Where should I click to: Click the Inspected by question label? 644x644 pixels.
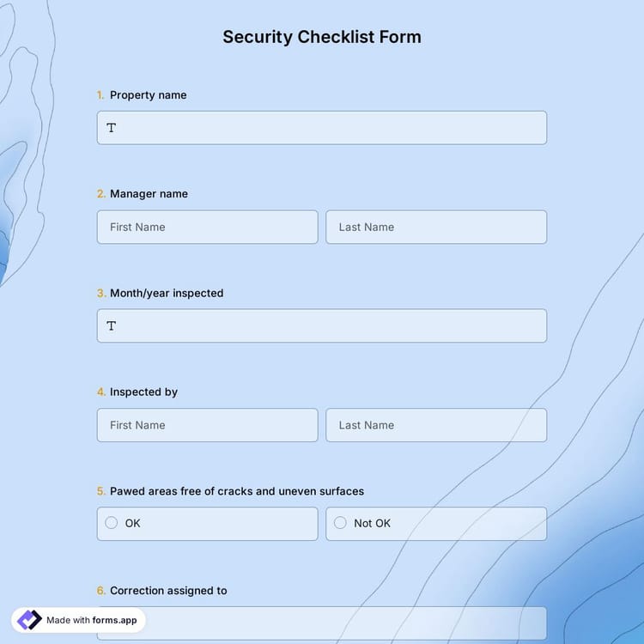click(143, 392)
